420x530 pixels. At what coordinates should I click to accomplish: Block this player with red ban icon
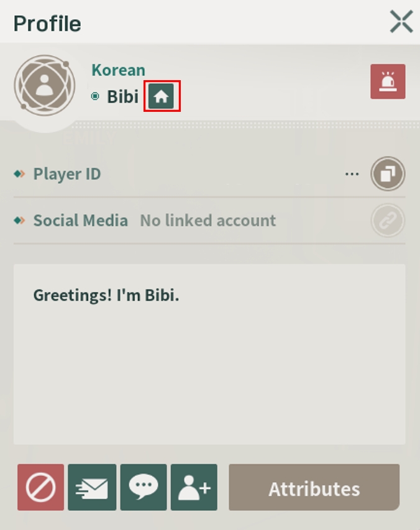tap(40, 487)
